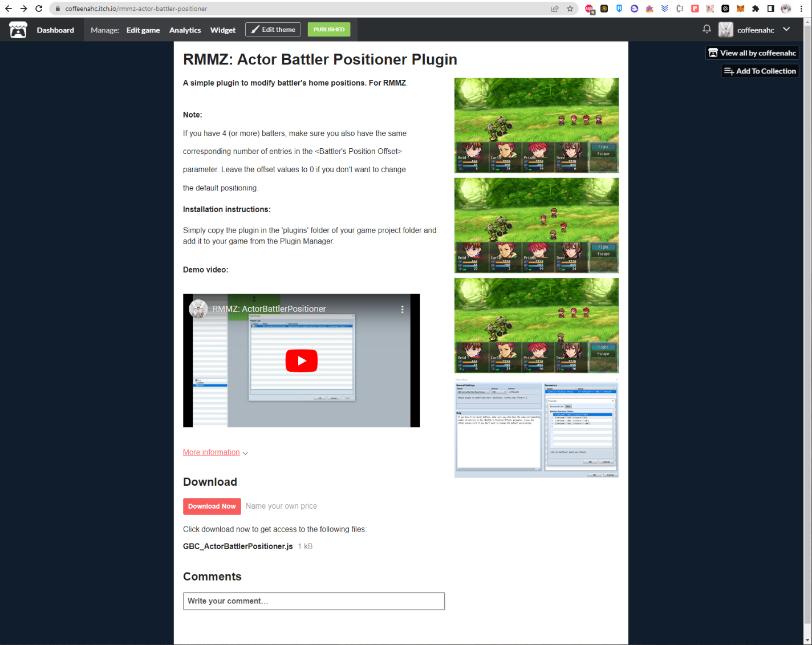Open the gray C extension icon

pyautogui.click(x=680, y=9)
